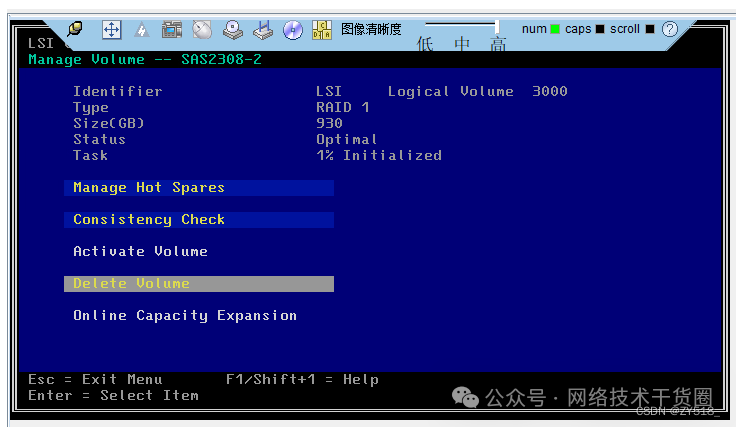This screenshot has height=427, width=736.
Task: Toggle the scroll lock indicator
Action: 650,29
